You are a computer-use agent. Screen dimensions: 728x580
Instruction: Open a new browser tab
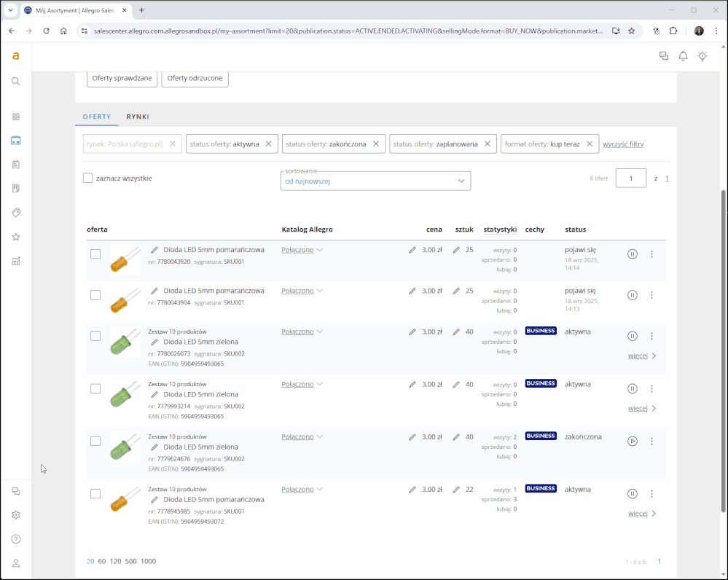point(141,10)
